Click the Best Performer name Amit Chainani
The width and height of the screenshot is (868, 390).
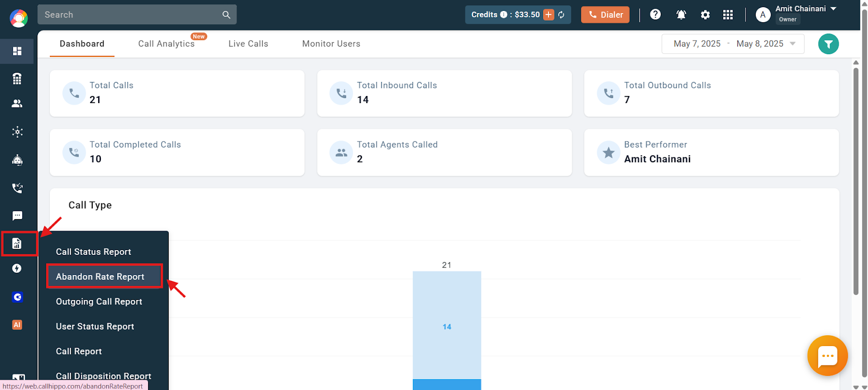pyautogui.click(x=658, y=159)
